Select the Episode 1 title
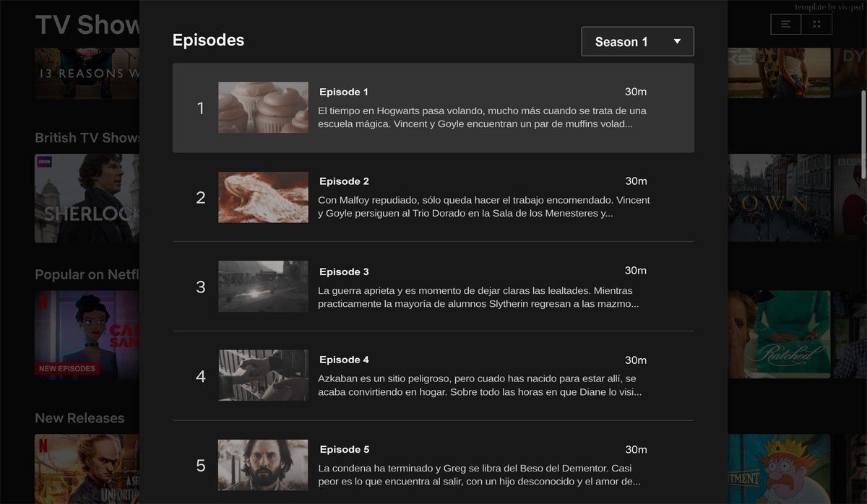The image size is (867, 504). pyautogui.click(x=344, y=92)
